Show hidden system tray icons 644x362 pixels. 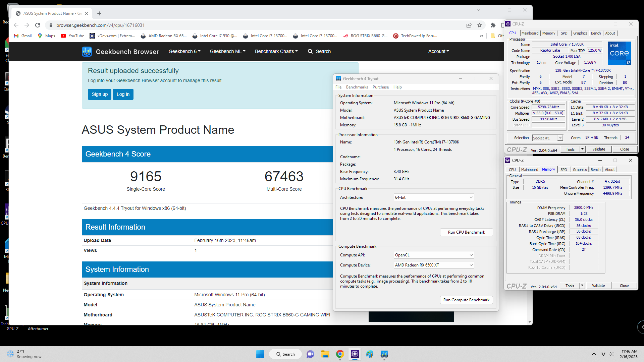(594, 354)
